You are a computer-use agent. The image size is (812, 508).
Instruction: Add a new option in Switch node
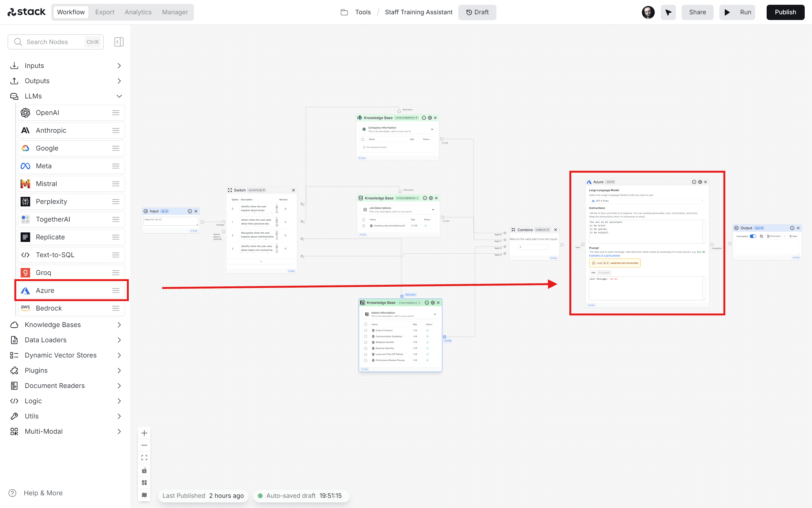[261, 262]
